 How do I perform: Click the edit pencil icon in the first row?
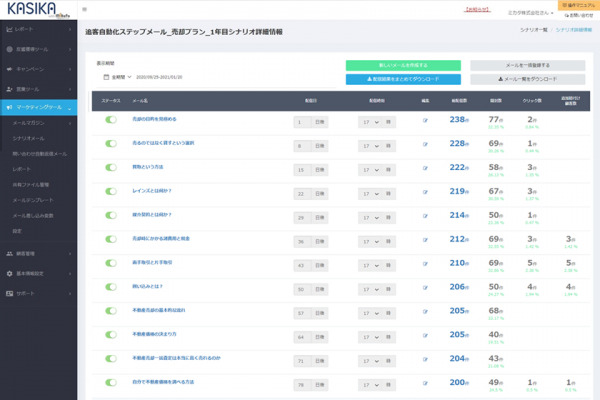tap(425, 121)
